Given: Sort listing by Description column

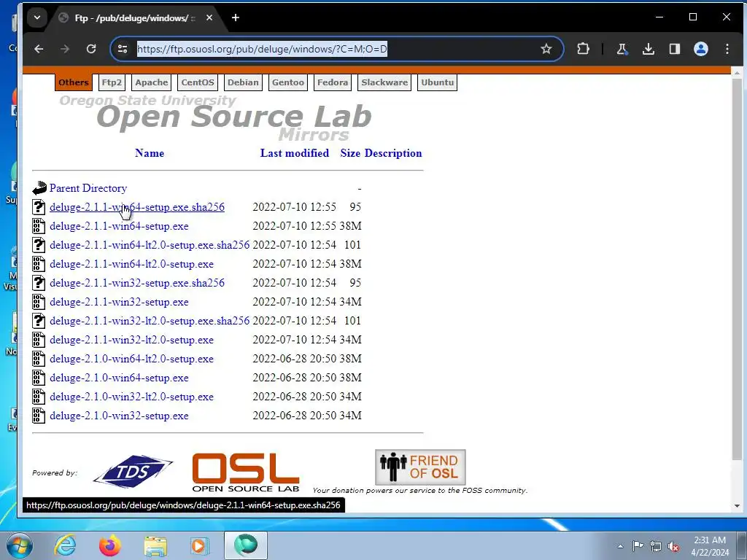Looking at the screenshot, I should [393, 153].
